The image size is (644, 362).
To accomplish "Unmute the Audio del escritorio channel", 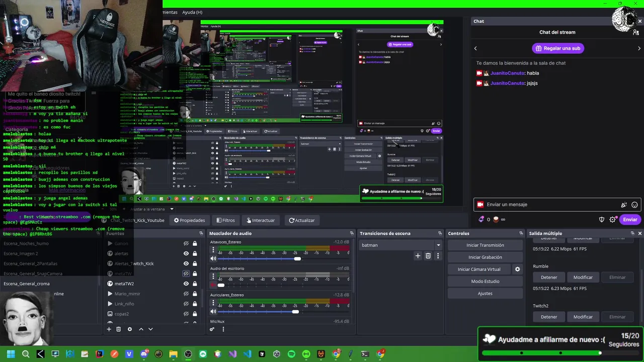I will click(x=213, y=285).
